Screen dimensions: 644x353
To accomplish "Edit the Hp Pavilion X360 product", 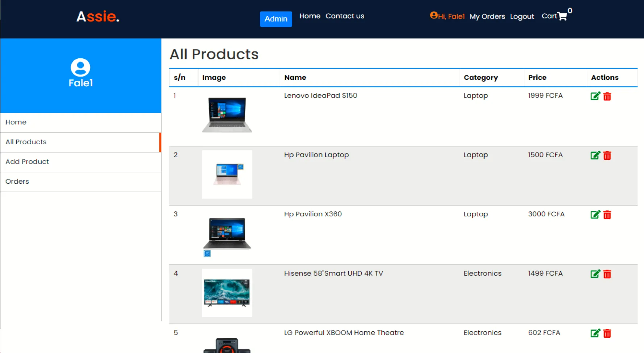I will coord(595,215).
